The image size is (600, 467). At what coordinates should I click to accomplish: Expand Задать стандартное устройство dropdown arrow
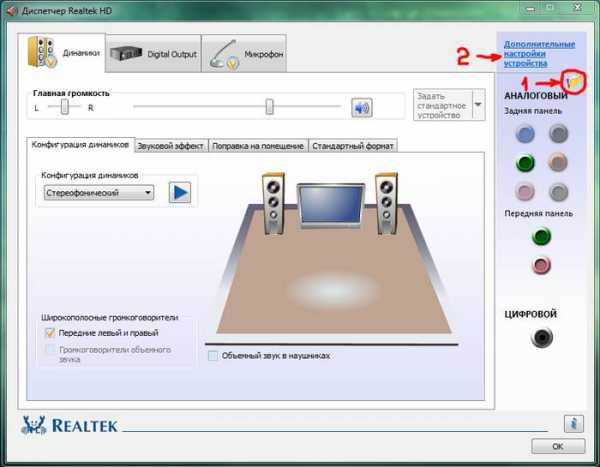478,105
